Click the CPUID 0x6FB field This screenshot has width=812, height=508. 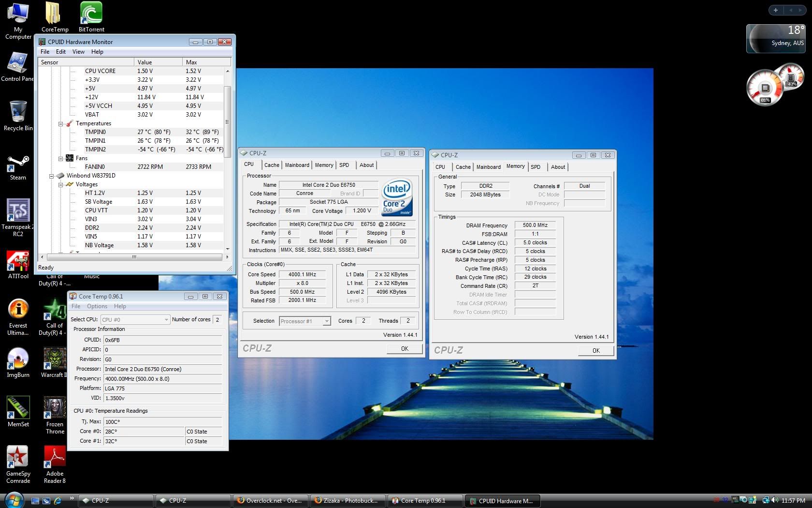coord(162,340)
